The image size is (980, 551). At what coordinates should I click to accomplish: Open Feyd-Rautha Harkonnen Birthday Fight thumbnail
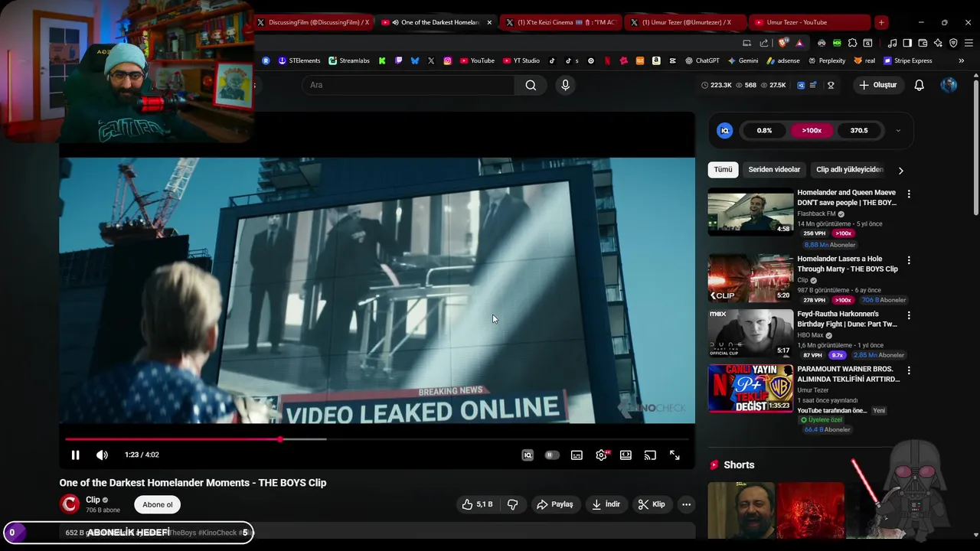(750, 333)
